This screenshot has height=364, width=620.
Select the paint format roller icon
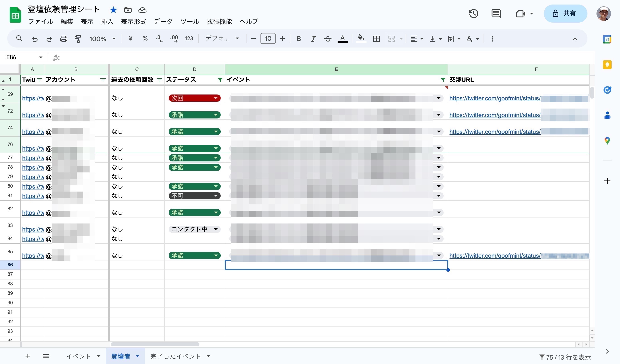coord(78,39)
